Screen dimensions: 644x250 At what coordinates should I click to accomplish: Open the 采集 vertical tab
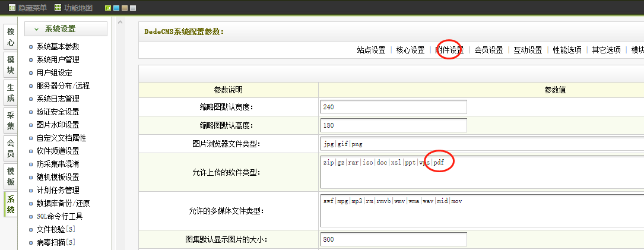(11, 121)
